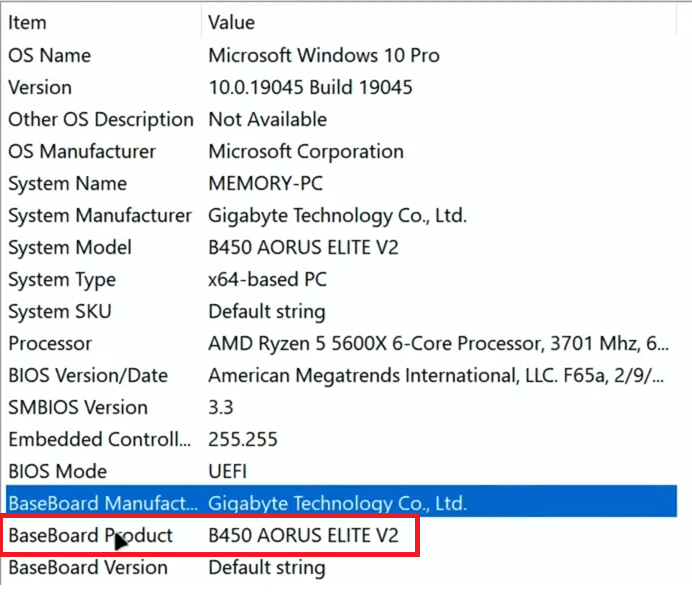Highlight the BIOS Version/Date row
692x608 pixels.
(x=88, y=375)
